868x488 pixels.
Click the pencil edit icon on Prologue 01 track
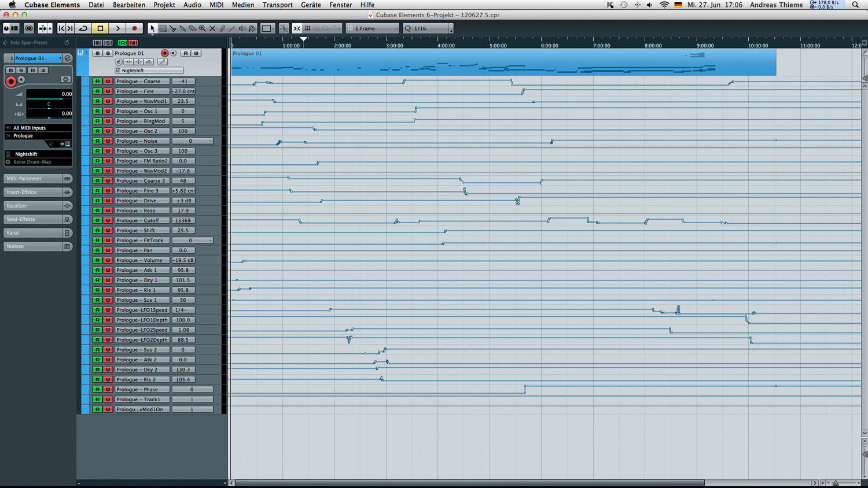click(x=163, y=62)
